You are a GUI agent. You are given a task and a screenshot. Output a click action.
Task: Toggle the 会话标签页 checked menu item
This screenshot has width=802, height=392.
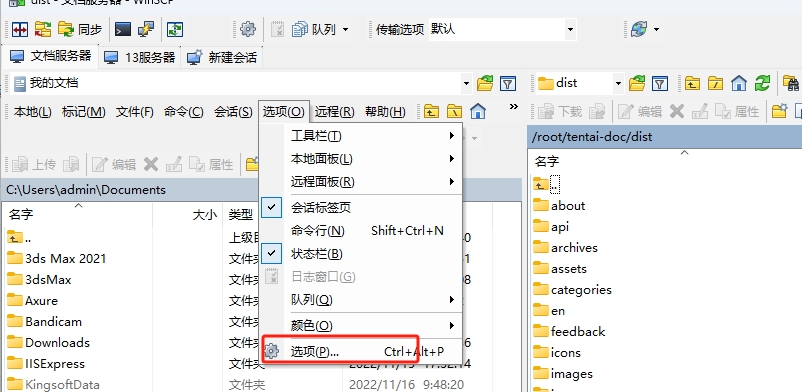[x=361, y=207]
